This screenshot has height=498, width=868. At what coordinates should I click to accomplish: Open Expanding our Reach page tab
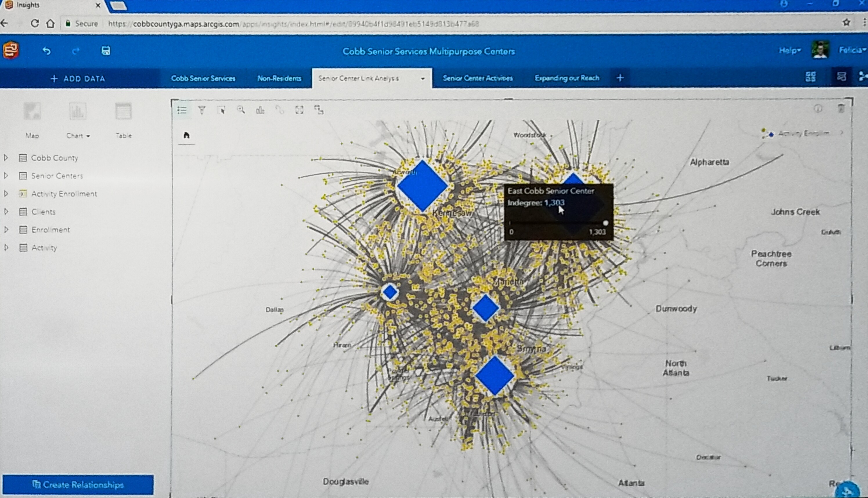pos(567,78)
